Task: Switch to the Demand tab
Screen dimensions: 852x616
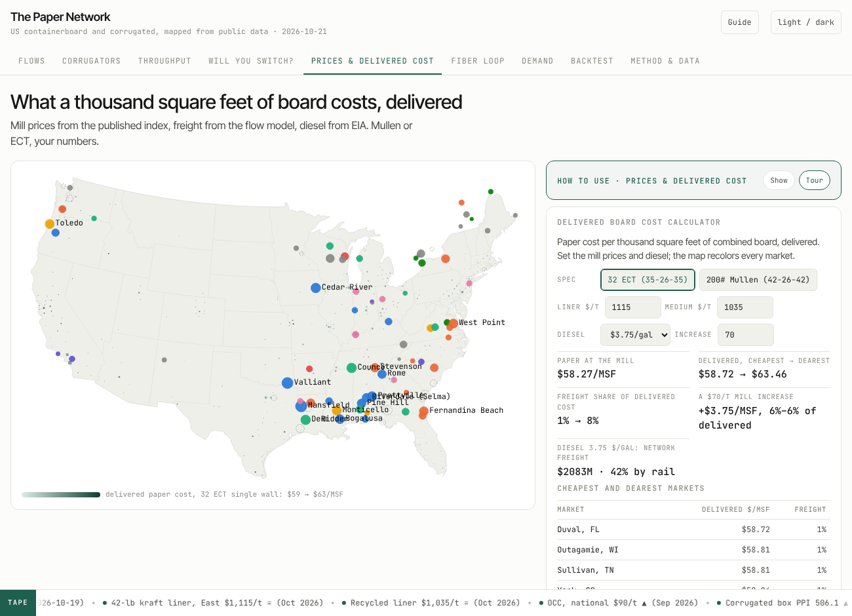Action: [537, 61]
